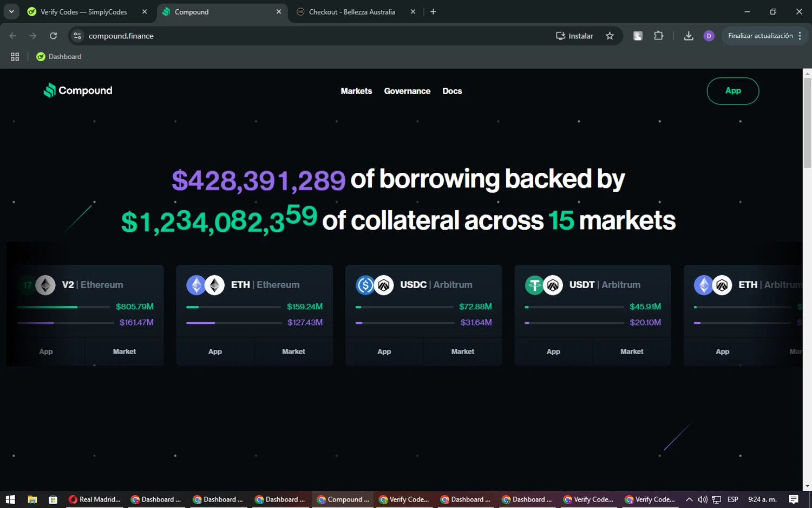Close the Verify Codes — SimplyCodes tab

coord(145,12)
